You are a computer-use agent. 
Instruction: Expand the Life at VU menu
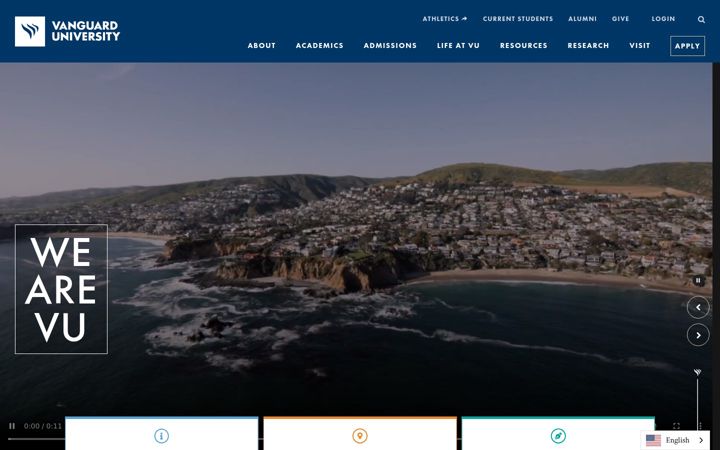pyautogui.click(x=458, y=45)
